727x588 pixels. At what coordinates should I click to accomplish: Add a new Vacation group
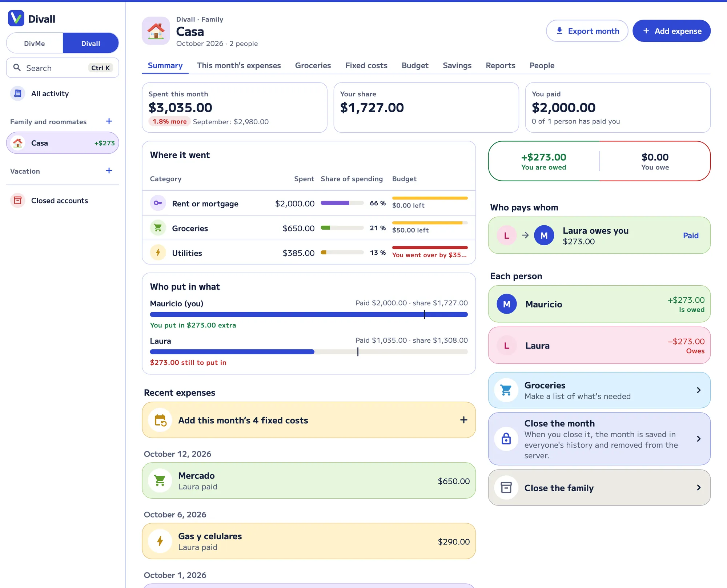[109, 171]
